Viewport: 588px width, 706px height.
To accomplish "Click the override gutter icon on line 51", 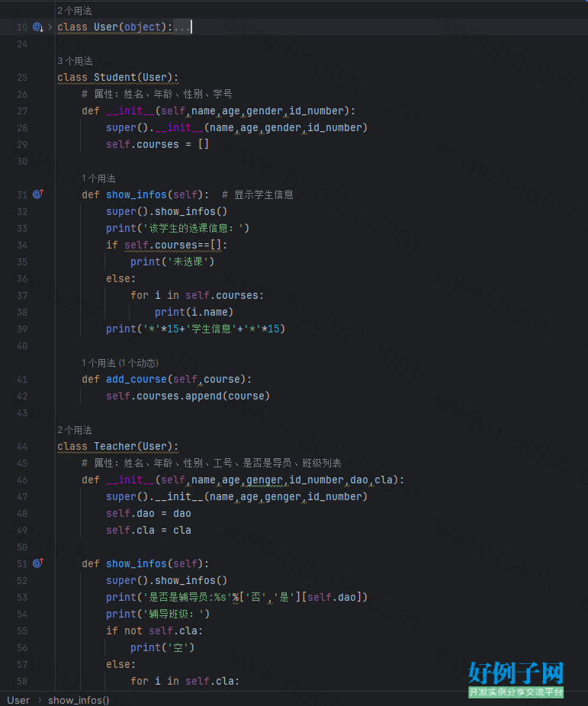I will point(38,563).
